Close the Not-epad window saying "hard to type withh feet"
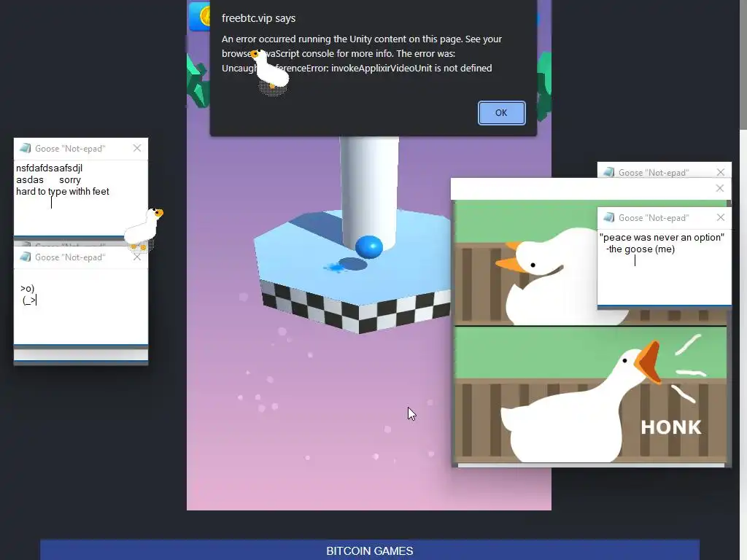The height and width of the screenshot is (560, 747). click(137, 148)
